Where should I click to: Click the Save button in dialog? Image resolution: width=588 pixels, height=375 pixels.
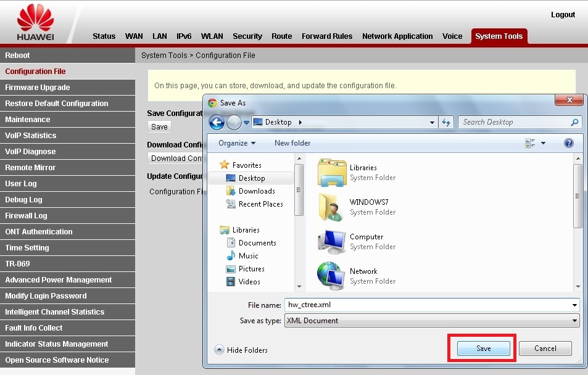pyautogui.click(x=483, y=348)
